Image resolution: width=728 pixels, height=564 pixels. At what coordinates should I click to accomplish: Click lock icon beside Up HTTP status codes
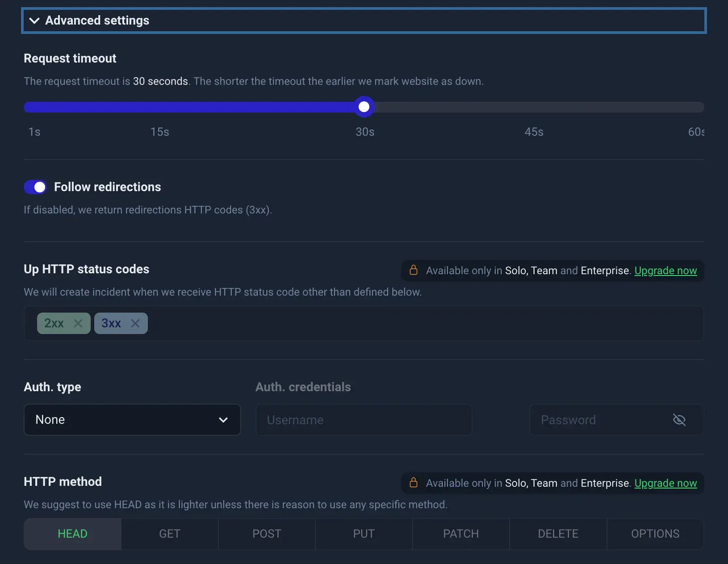(x=414, y=270)
